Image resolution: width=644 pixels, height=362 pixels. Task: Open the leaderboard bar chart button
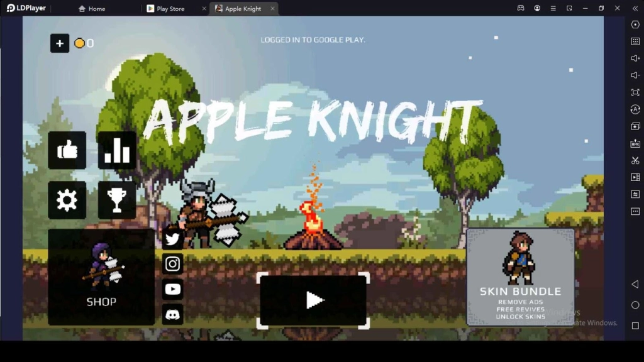[x=117, y=150]
